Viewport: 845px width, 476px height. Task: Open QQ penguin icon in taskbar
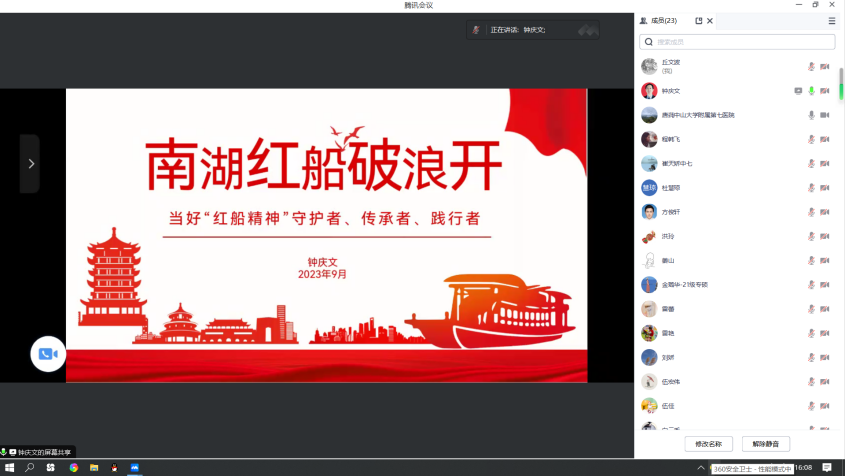click(114, 467)
